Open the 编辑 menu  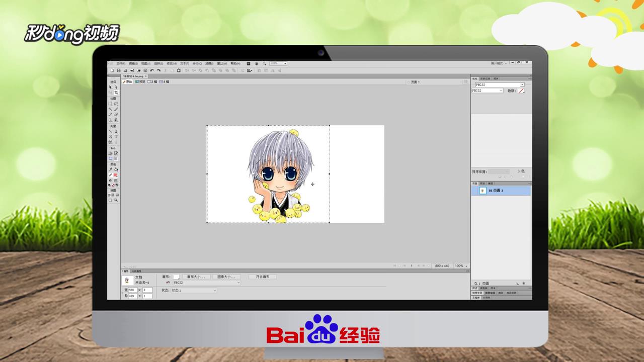[133, 63]
